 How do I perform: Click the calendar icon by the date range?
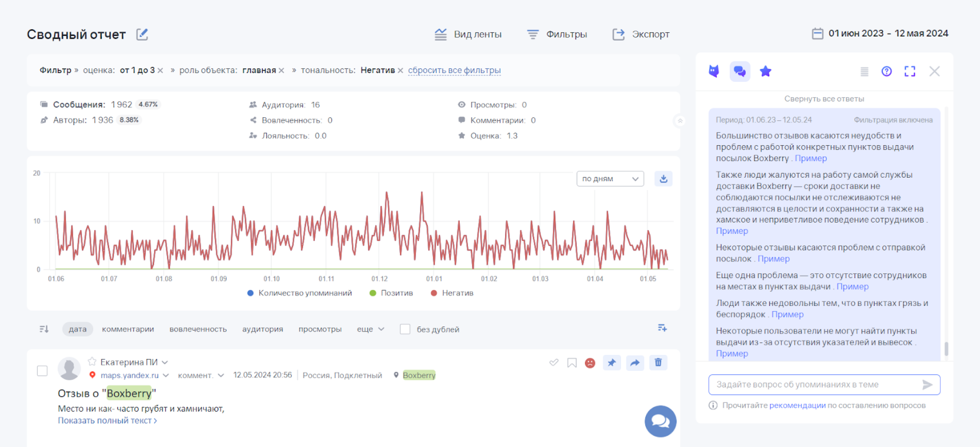point(817,33)
